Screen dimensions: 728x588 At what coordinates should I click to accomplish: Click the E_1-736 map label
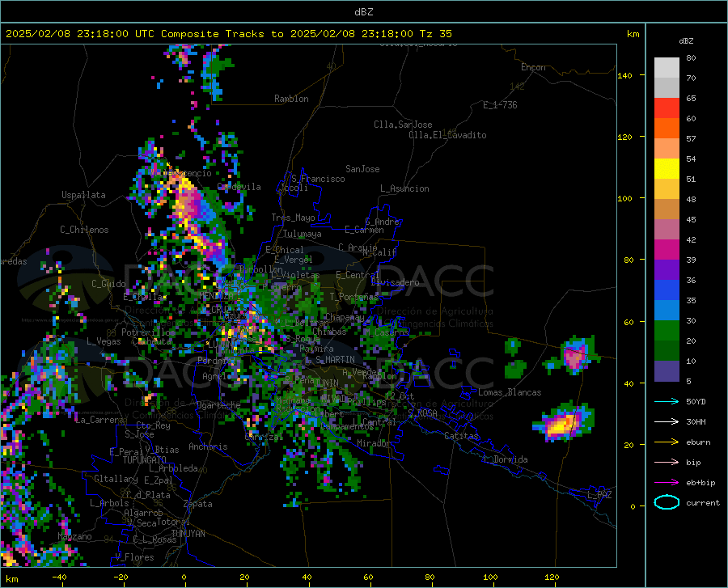click(500, 105)
